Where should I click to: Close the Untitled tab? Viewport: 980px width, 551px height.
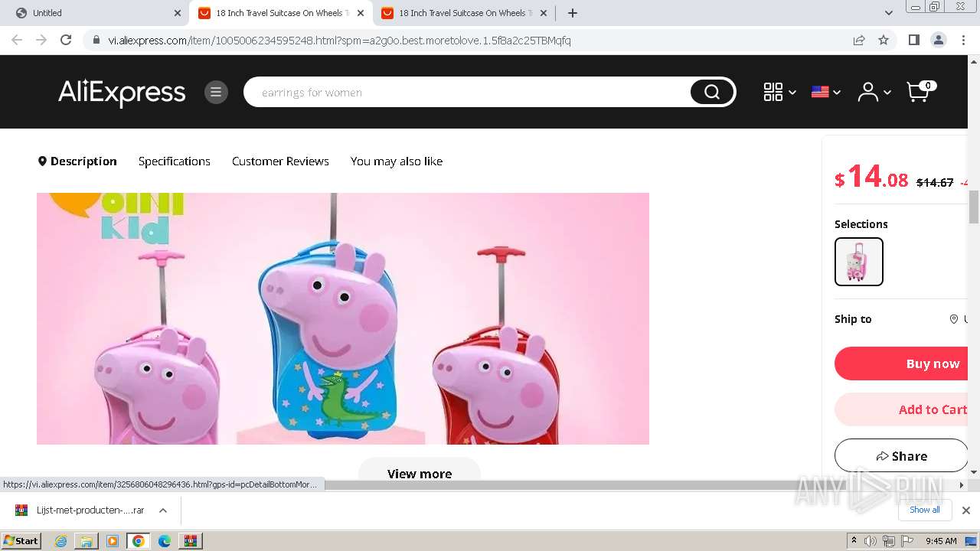(x=178, y=13)
